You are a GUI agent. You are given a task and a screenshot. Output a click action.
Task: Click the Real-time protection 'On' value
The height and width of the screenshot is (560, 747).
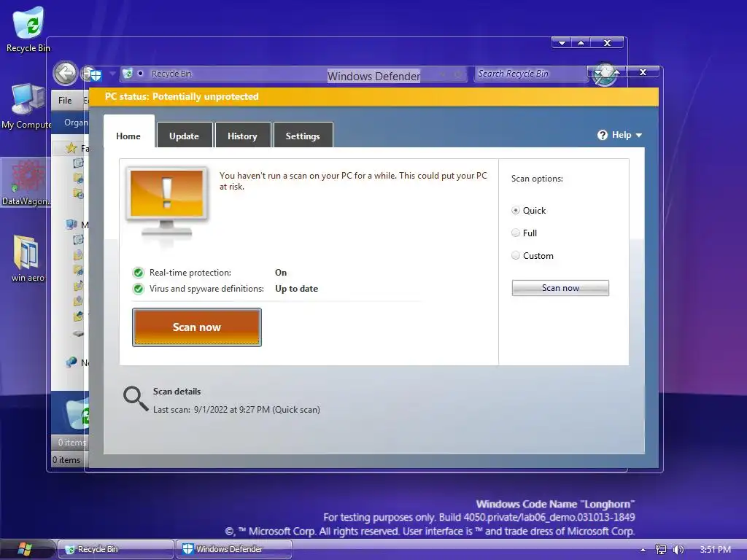coord(281,273)
